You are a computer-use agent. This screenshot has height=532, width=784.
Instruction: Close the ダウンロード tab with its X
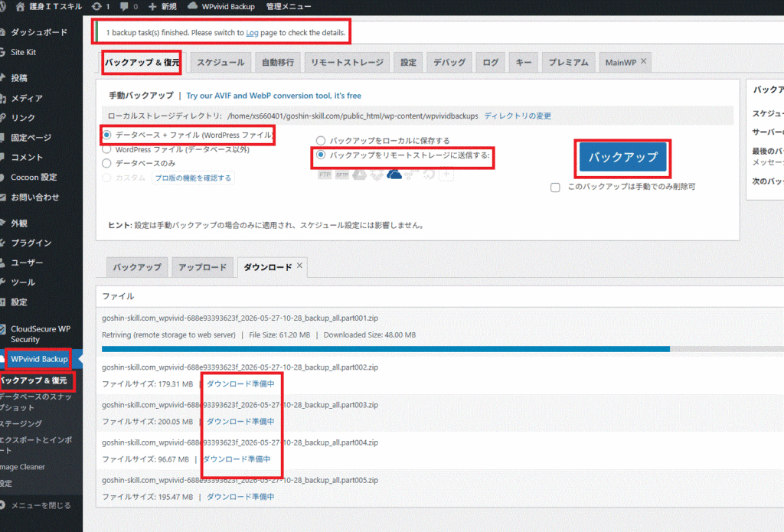(x=299, y=266)
